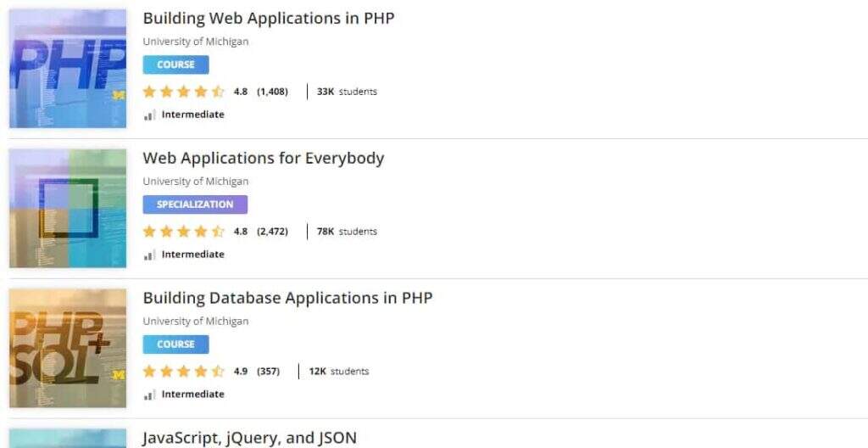868x448 pixels.
Task: Open the Building Web Applications in PHP thumbnail
Action: [x=68, y=69]
